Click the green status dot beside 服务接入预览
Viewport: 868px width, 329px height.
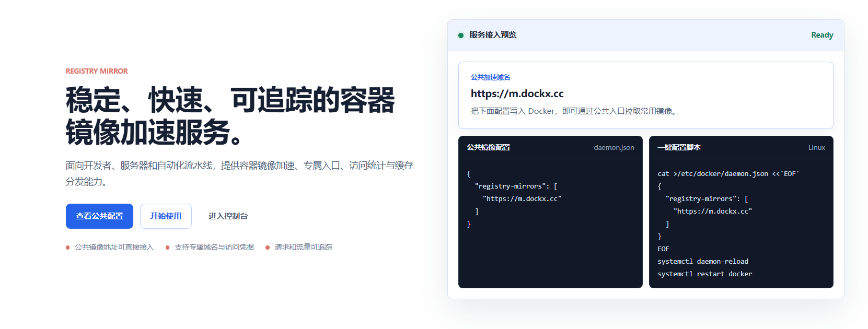click(461, 36)
